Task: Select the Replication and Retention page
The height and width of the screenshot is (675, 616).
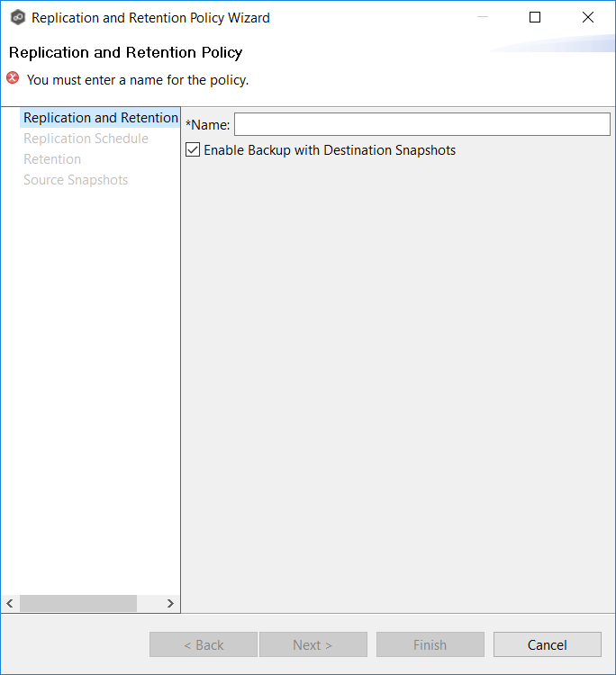Action: click(100, 118)
